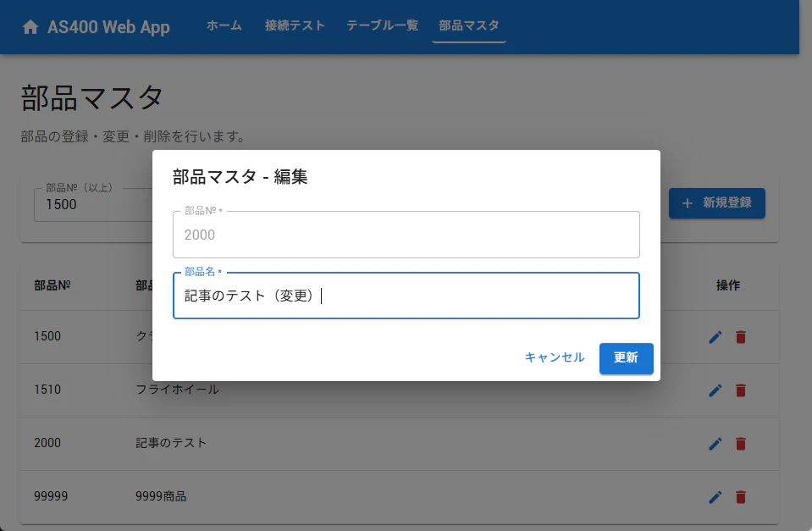Click キャンセル in the edit dialog
Image resolution: width=812 pixels, height=531 pixels.
tap(554, 357)
